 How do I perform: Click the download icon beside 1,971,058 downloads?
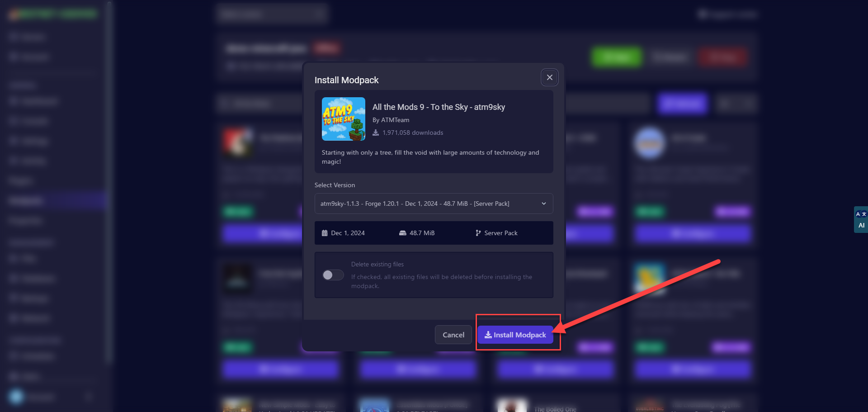click(x=376, y=133)
